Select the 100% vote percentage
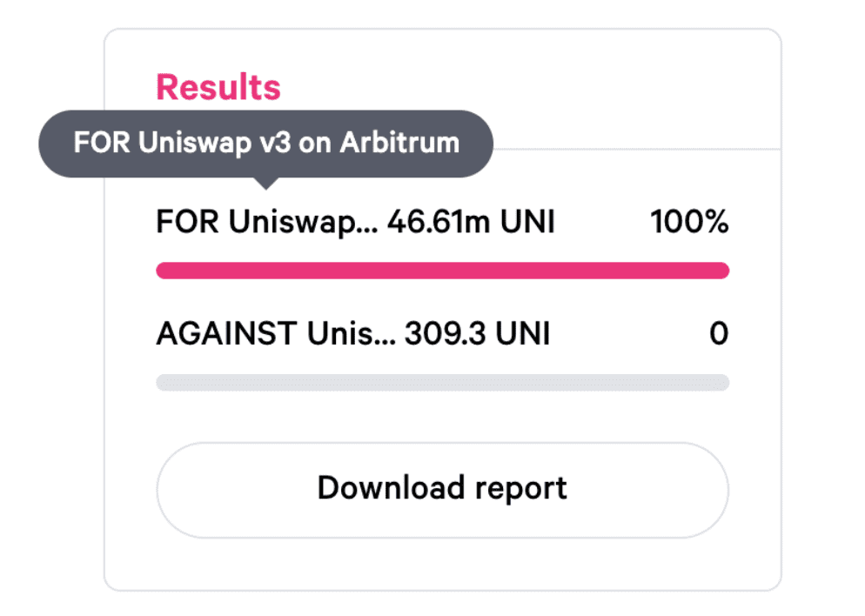 click(689, 222)
